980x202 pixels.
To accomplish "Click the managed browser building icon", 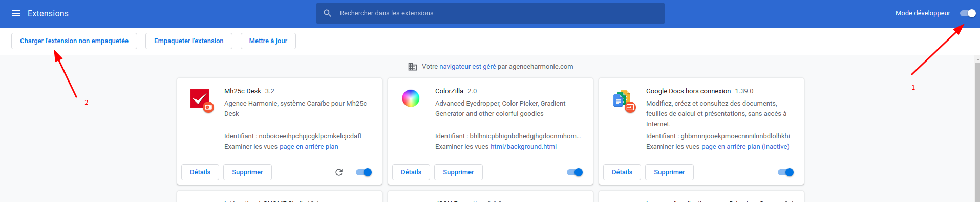I will coord(413,67).
